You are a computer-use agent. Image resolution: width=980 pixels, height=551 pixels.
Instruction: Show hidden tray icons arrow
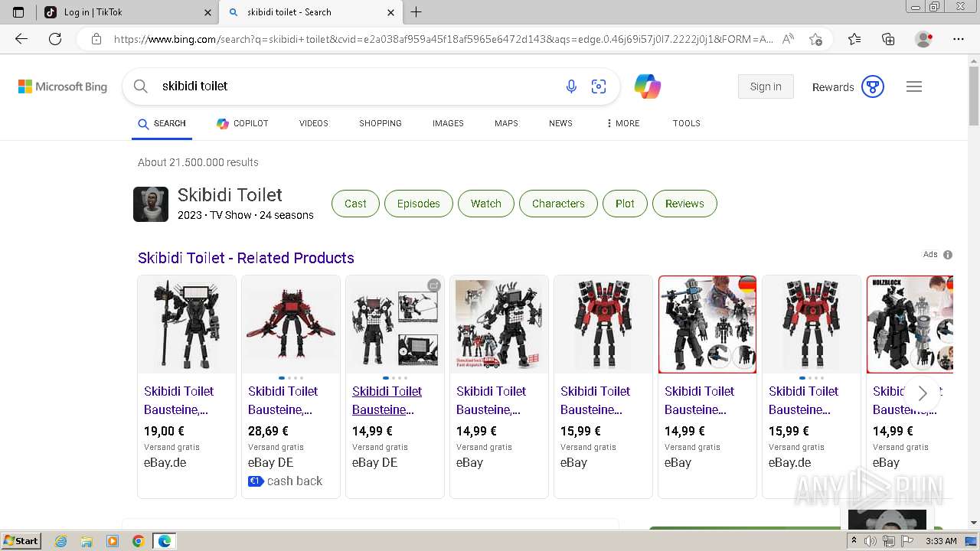854,541
